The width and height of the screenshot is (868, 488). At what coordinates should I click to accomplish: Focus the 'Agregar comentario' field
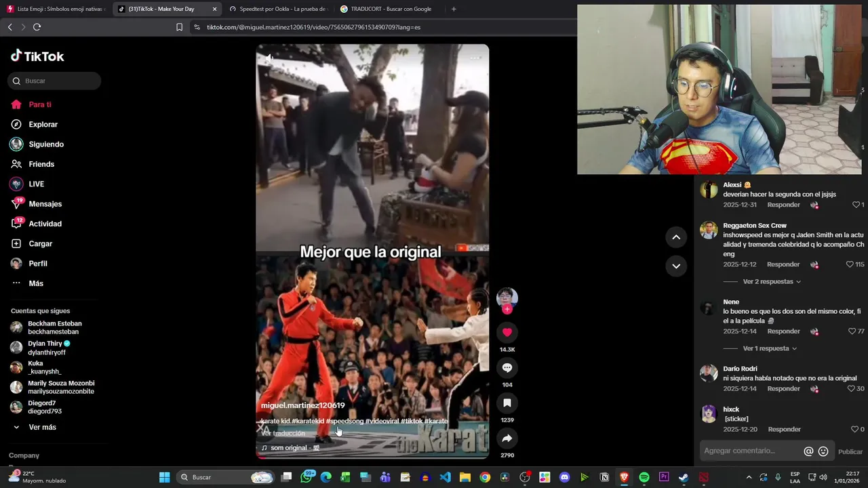click(x=749, y=451)
